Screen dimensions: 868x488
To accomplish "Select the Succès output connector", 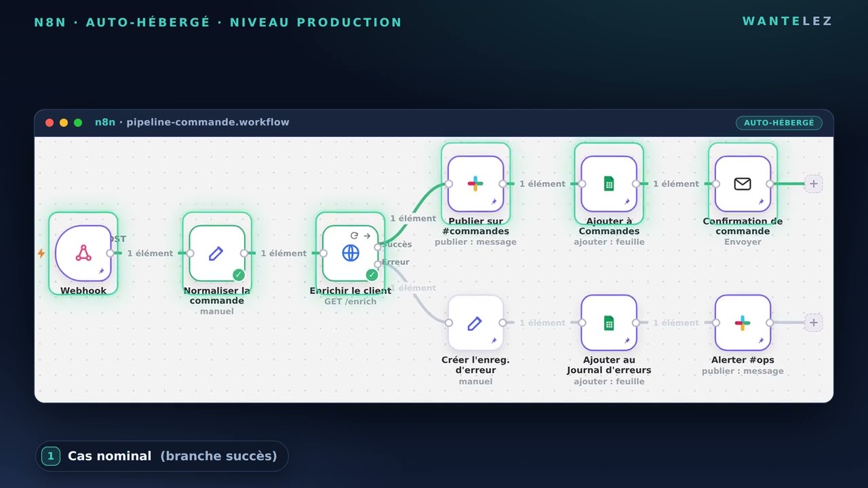I will point(378,247).
